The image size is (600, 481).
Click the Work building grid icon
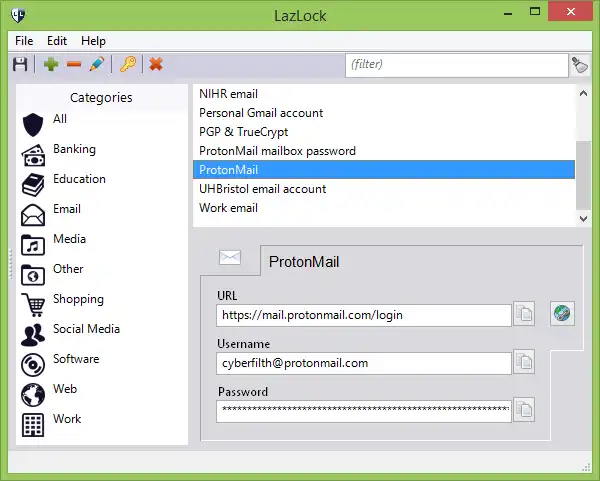tap(33, 425)
